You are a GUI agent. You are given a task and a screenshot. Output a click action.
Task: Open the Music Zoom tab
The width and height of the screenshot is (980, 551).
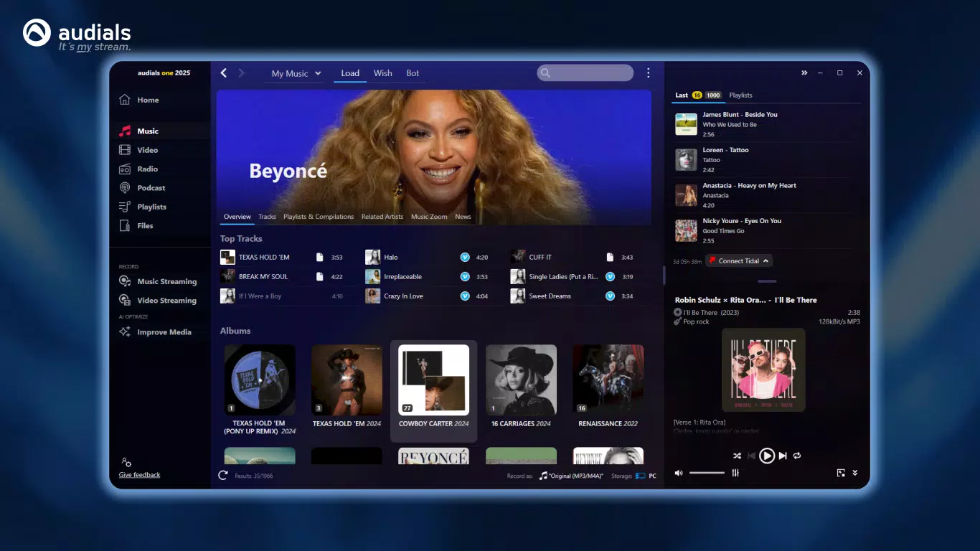pos(429,217)
